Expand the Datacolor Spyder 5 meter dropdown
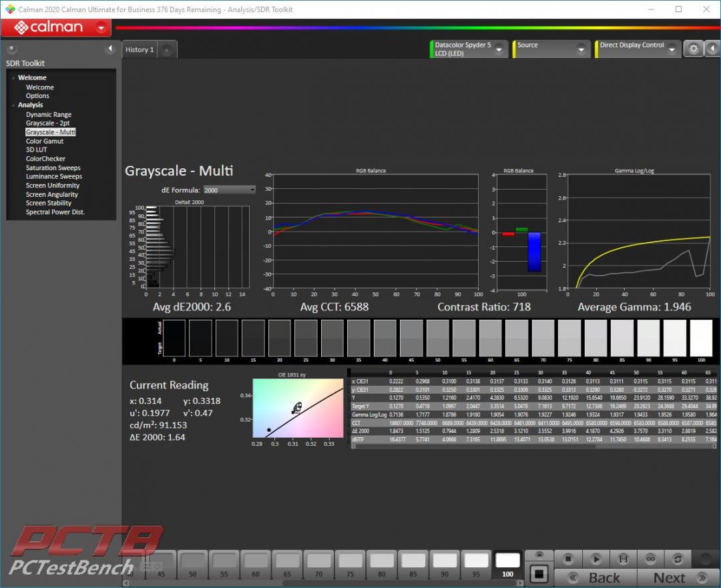721x588 pixels. pyautogui.click(x=499, y=49)
